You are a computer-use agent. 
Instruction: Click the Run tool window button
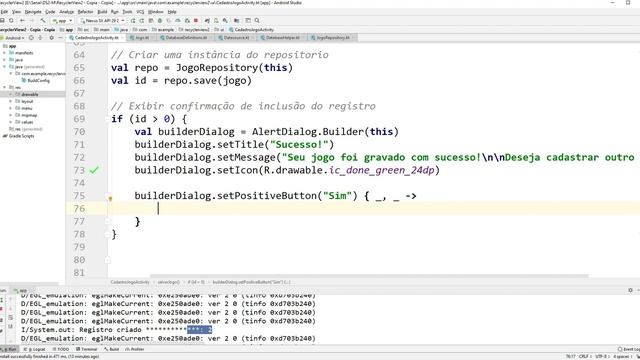(x=9, y=349)
